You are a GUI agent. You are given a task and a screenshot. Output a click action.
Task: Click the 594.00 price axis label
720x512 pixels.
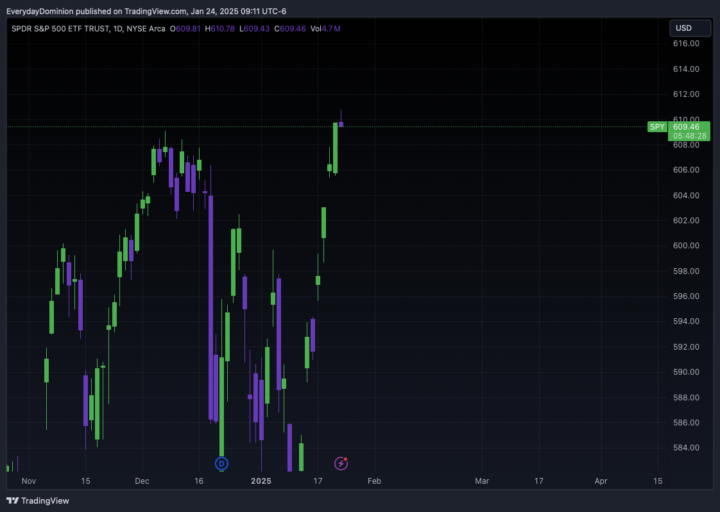pos(686,321)
